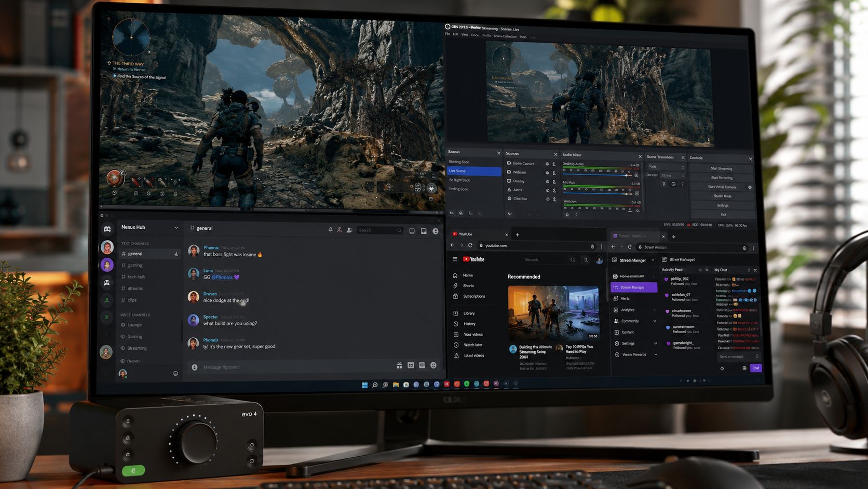Toggle visibility of Chat Box source
868x489 pixels.
pos(547,199)
